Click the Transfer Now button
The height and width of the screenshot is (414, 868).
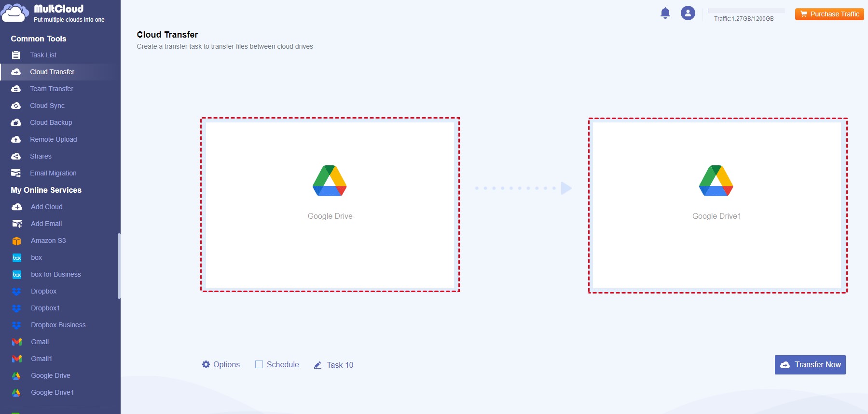click(810, 365)
